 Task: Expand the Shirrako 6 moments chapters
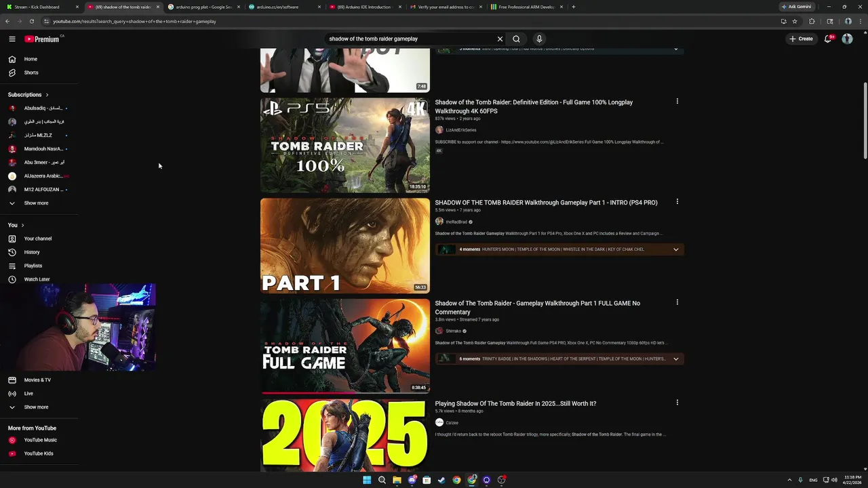click(675, 359)
